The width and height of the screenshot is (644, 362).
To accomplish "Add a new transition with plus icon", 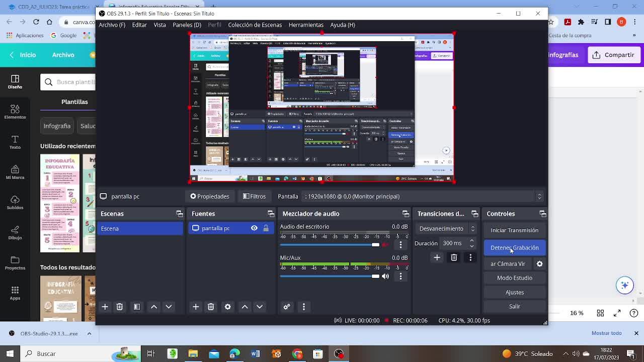I will pyautogui.click(x=437, y=257).
